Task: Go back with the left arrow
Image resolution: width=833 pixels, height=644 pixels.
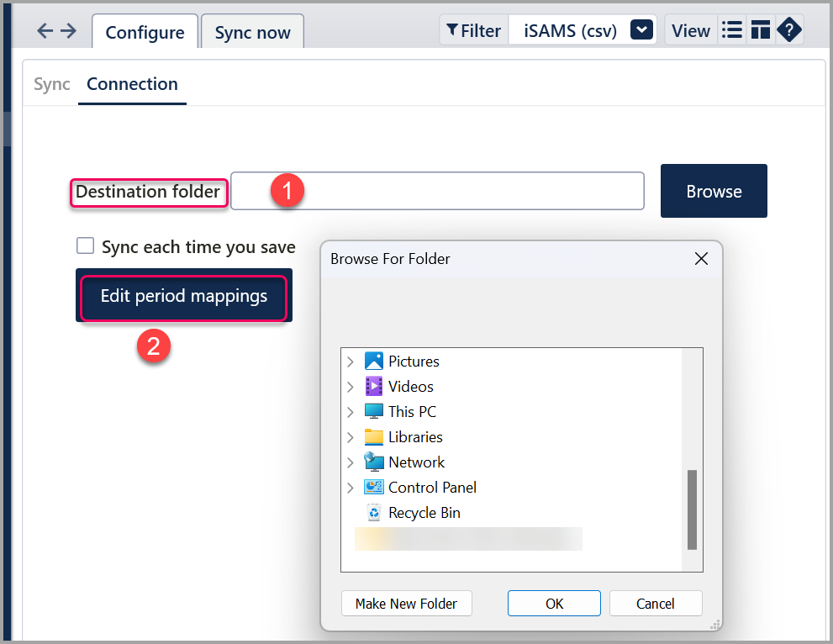Action: point(45,31)
